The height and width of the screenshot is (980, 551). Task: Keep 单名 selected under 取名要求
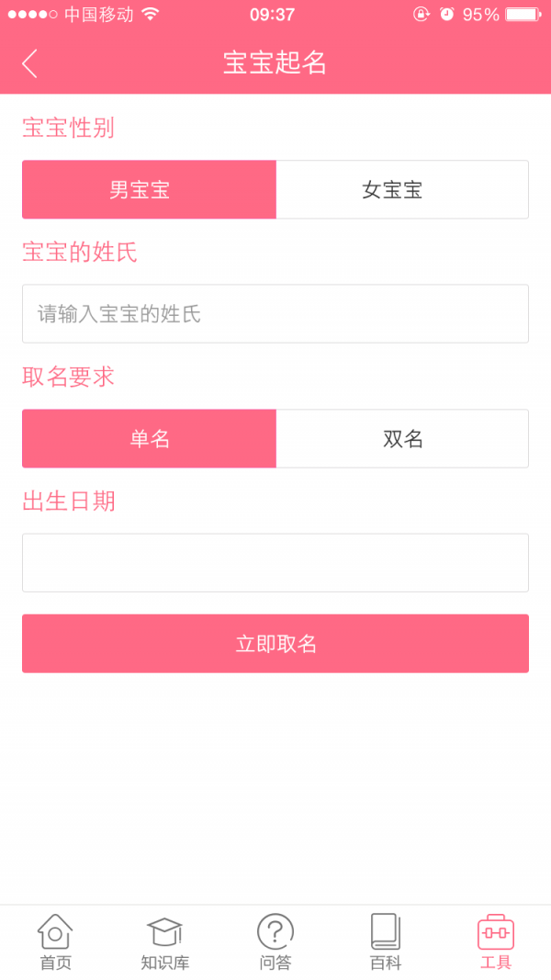[x=149, y=438]
